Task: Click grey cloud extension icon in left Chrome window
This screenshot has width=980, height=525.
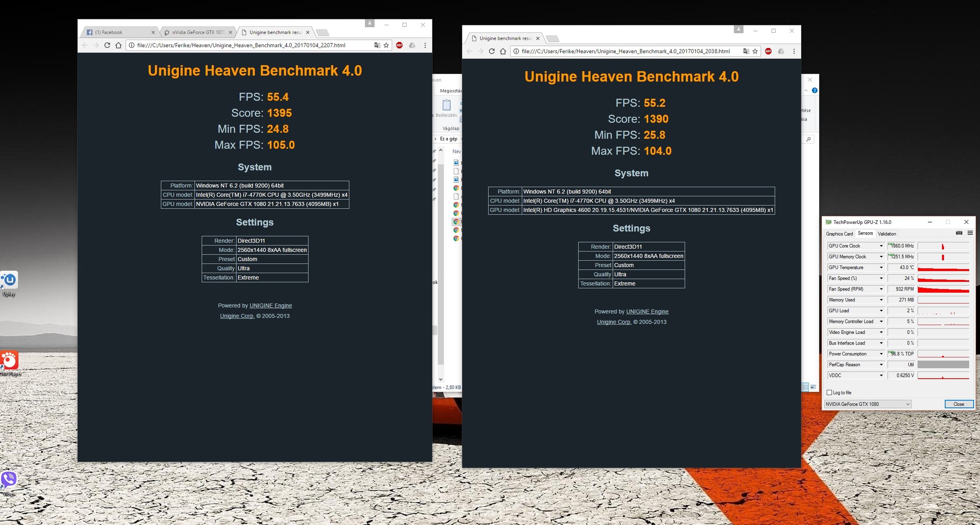Action: click(x=412, y=45)
